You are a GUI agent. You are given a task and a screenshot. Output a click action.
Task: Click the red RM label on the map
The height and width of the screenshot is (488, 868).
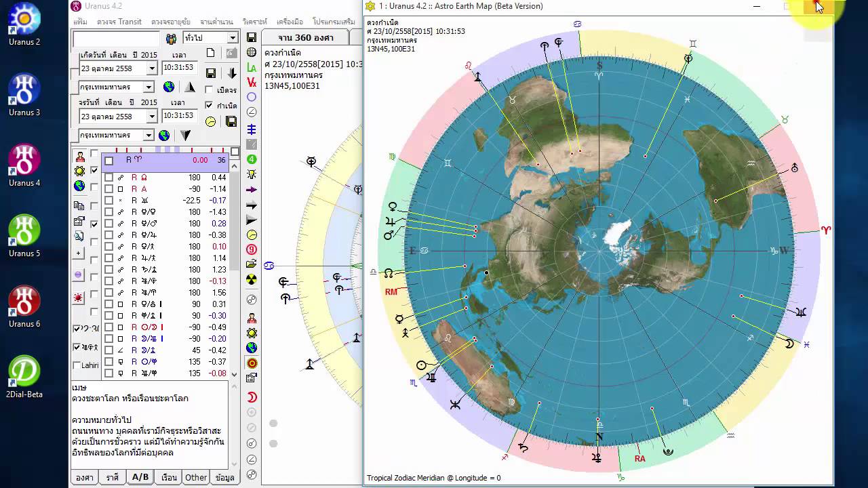pyautogui.click(x=391, y=292)
